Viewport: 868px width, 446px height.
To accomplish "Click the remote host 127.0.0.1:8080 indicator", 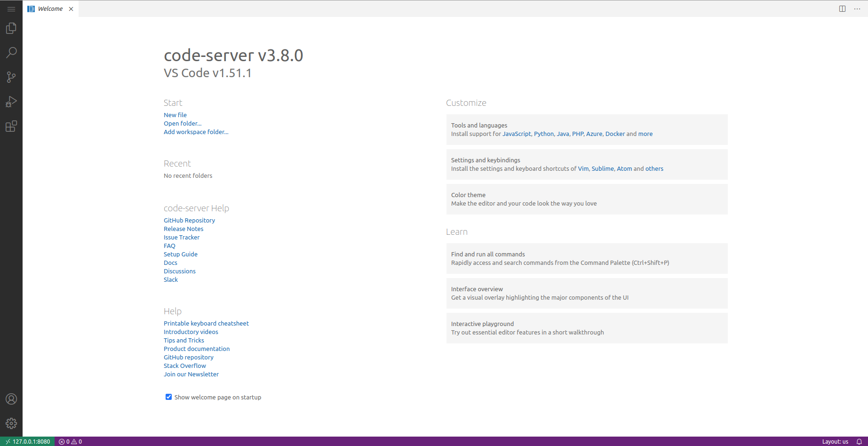I will (27, 441).
